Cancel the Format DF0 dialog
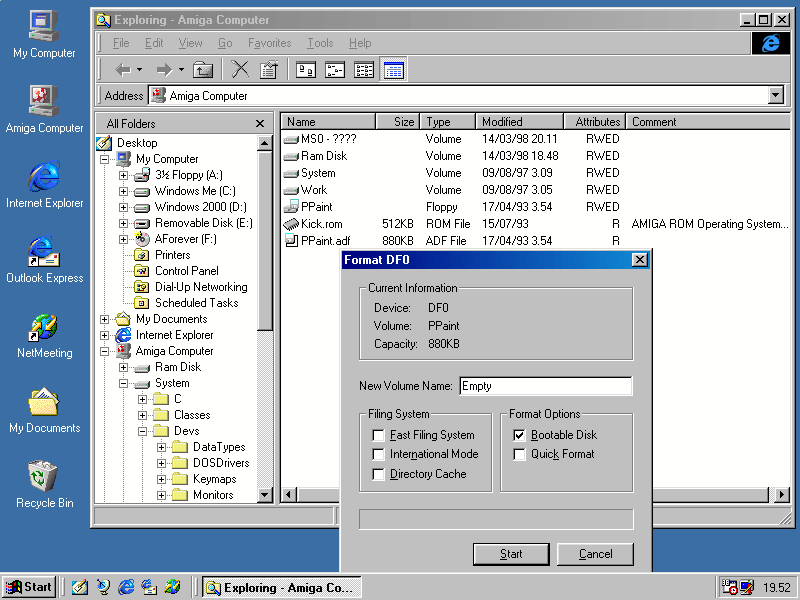 tap(595, 554)
